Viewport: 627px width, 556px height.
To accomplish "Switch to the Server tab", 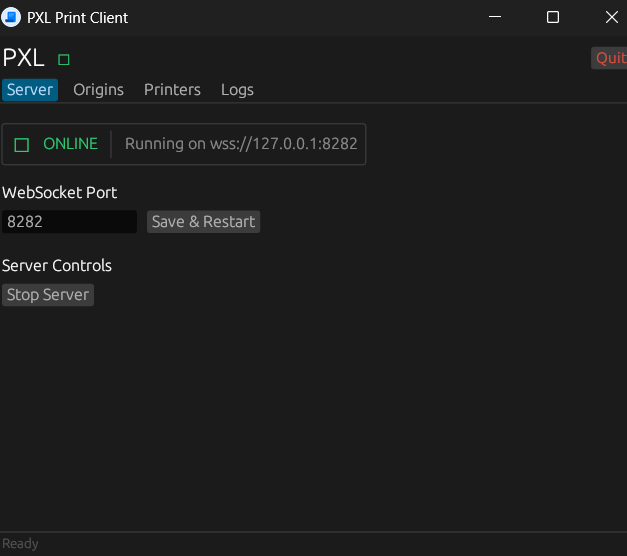I will [30, 90].
